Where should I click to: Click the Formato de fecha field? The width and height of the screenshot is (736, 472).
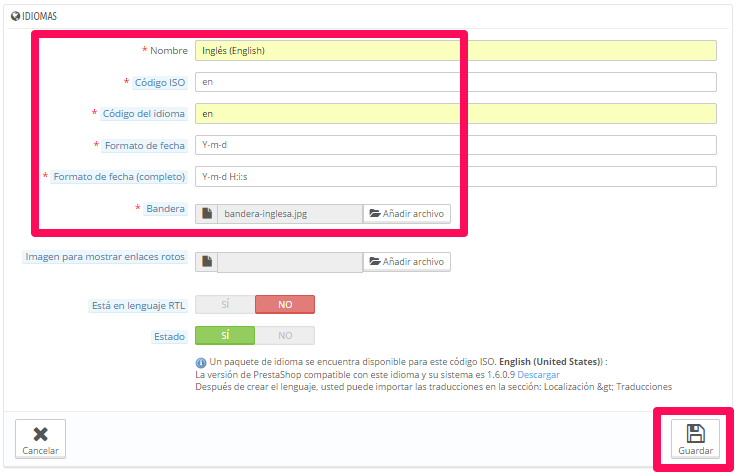(x=456, y=145)
